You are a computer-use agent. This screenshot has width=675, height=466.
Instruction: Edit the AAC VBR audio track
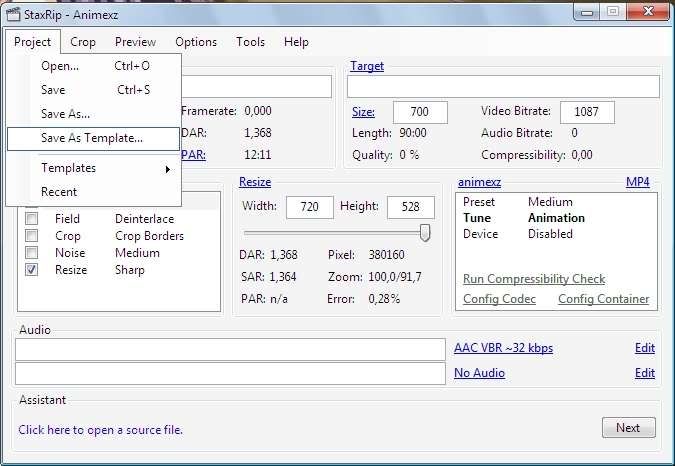tap(645, 348)
